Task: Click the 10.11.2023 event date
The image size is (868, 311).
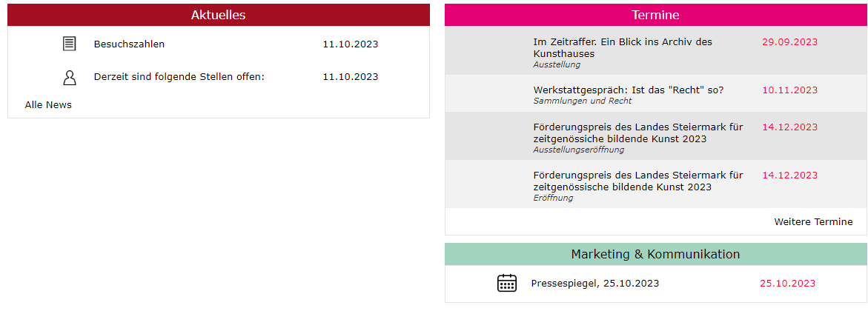Action: [x=789, y=90]
